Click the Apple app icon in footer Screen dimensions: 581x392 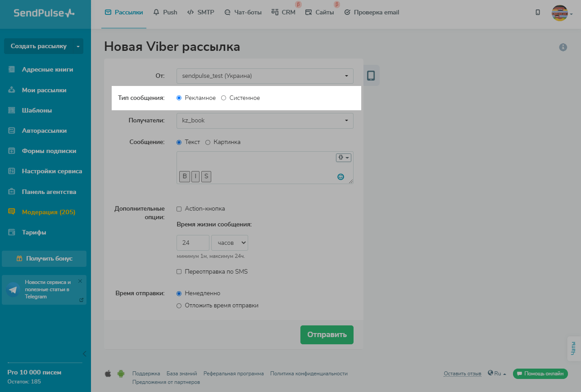108,374
